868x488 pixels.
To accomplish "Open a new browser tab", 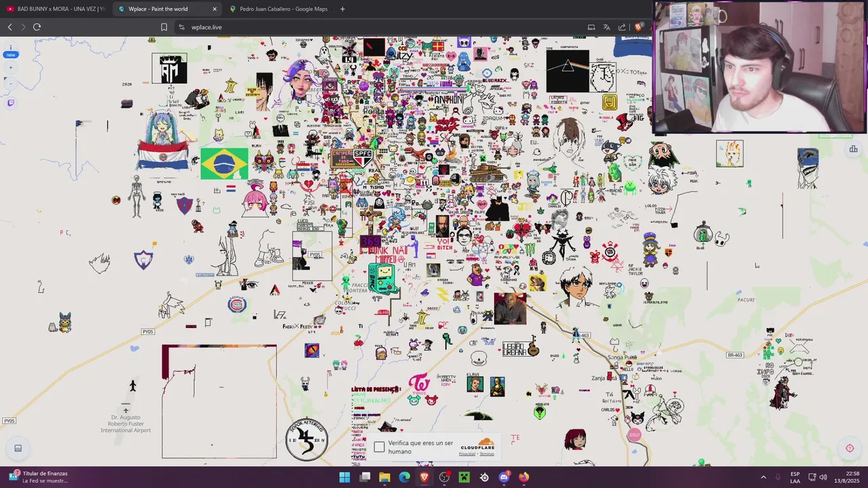I will (342, 9).
